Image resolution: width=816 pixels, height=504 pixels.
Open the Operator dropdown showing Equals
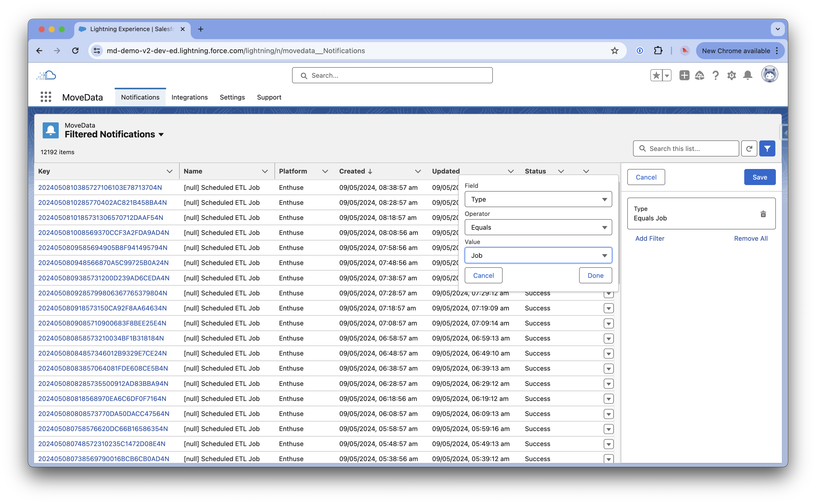pyautogui.click(x=538, y=227)
